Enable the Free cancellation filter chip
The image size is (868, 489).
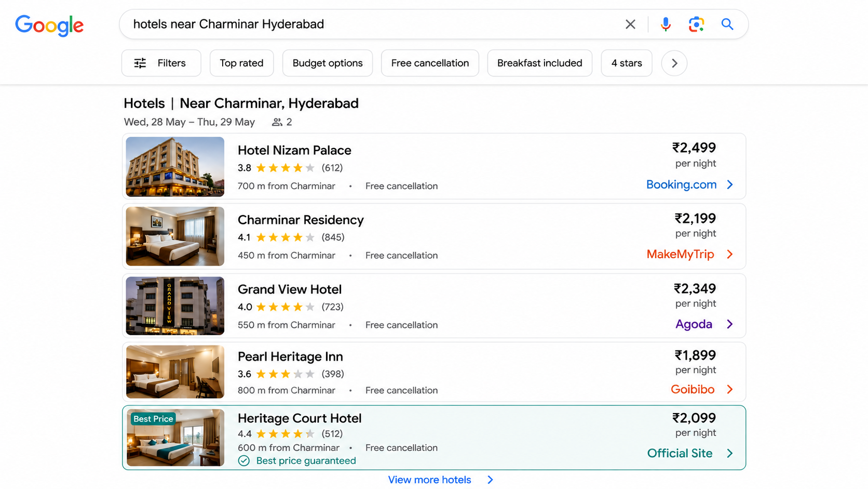430,63
